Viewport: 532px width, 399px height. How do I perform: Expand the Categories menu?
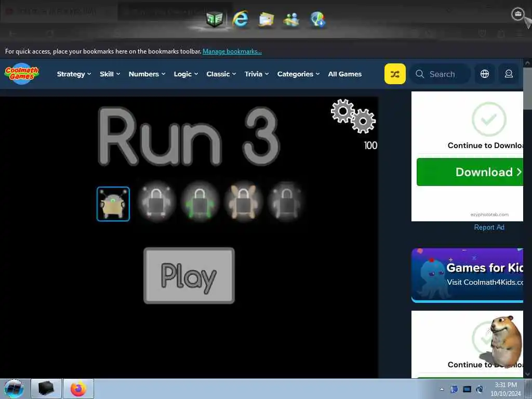click(x=299, y=74)
